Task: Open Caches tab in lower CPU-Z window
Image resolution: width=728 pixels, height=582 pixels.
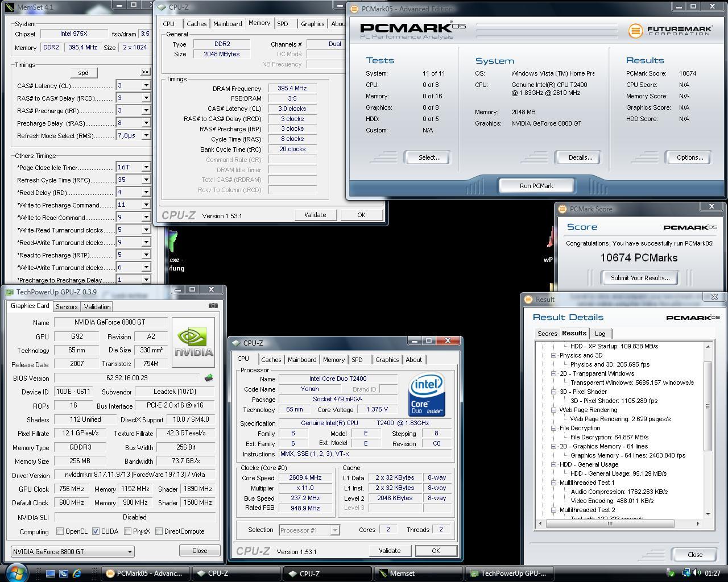Action: click(x=271, y=360)
